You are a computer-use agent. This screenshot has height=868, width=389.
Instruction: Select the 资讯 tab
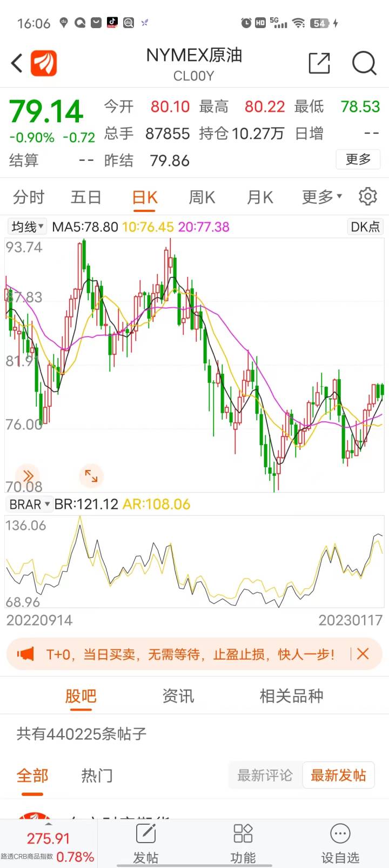178,696
